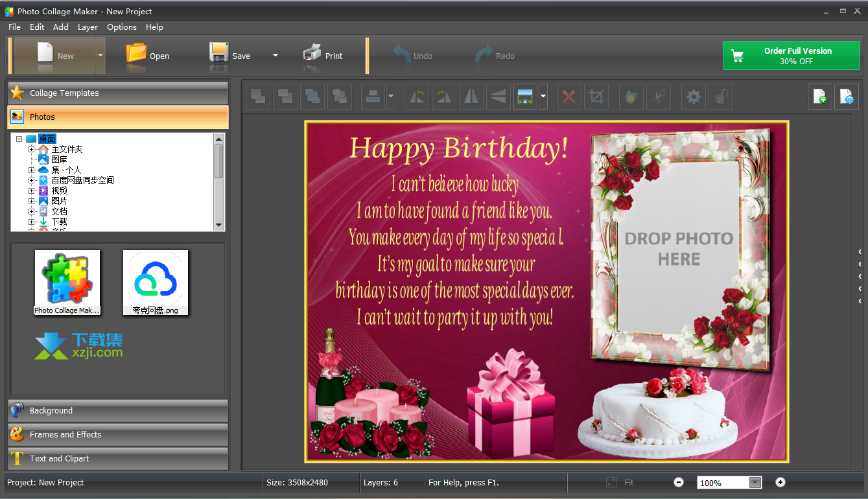Click the flip horizontal icon

click(471, 97)
